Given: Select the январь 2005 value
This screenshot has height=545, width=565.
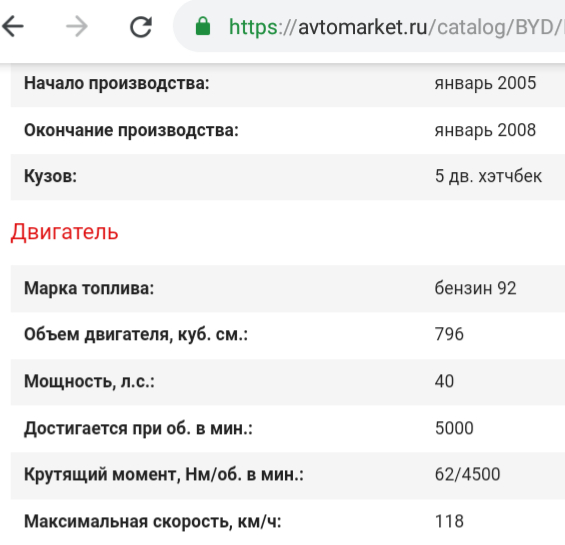Looking at the screenshot, I should tap(485, 83).
